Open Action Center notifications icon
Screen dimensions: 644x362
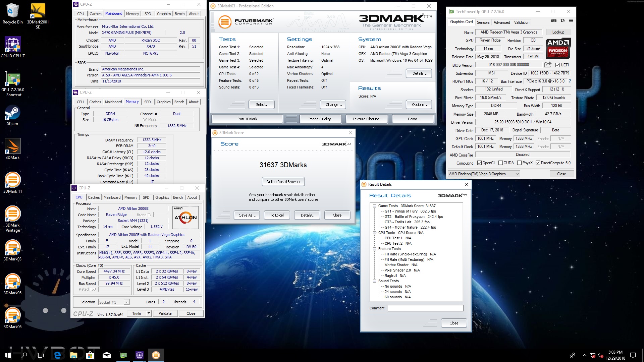coord(633,355)
